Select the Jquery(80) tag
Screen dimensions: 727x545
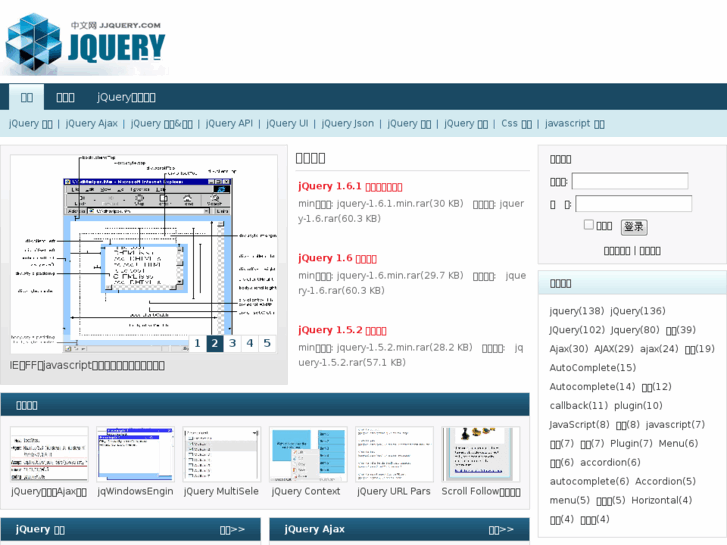pos(635,330)
